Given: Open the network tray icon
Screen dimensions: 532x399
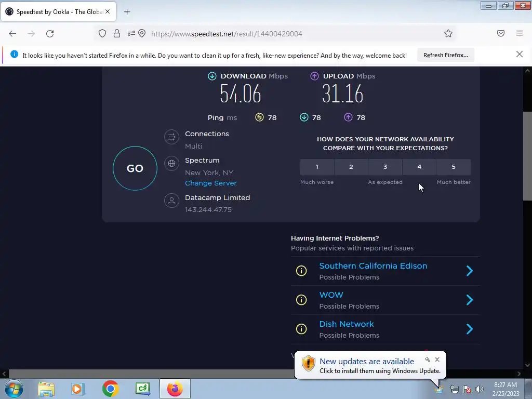Looking at the screenshot, I should [454, 389].
